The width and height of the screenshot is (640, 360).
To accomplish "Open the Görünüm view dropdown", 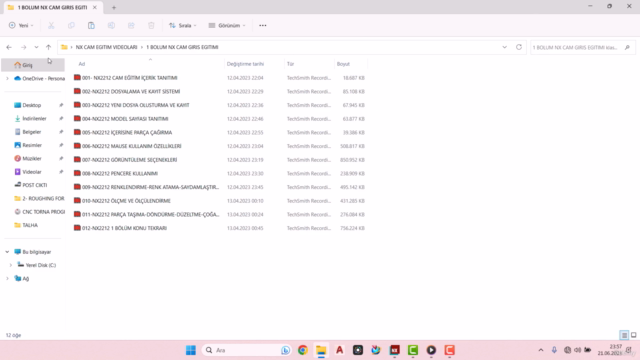I will coord(227,25).
